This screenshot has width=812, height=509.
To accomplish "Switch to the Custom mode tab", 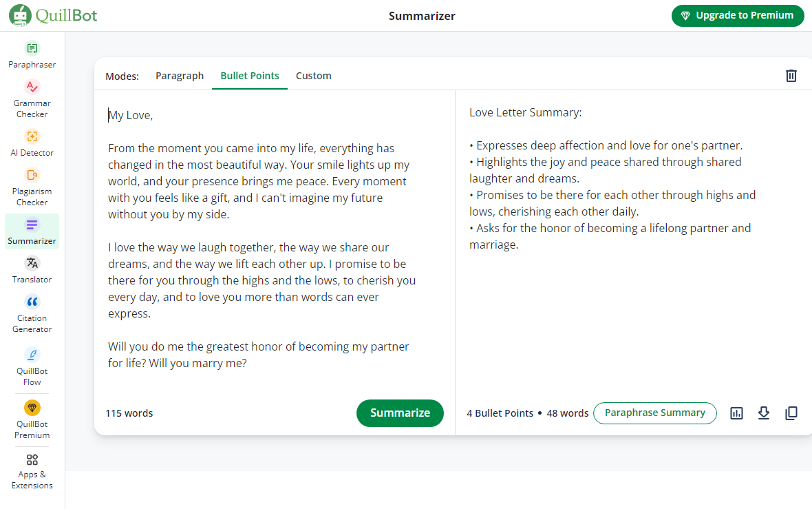I will [314, 76].
